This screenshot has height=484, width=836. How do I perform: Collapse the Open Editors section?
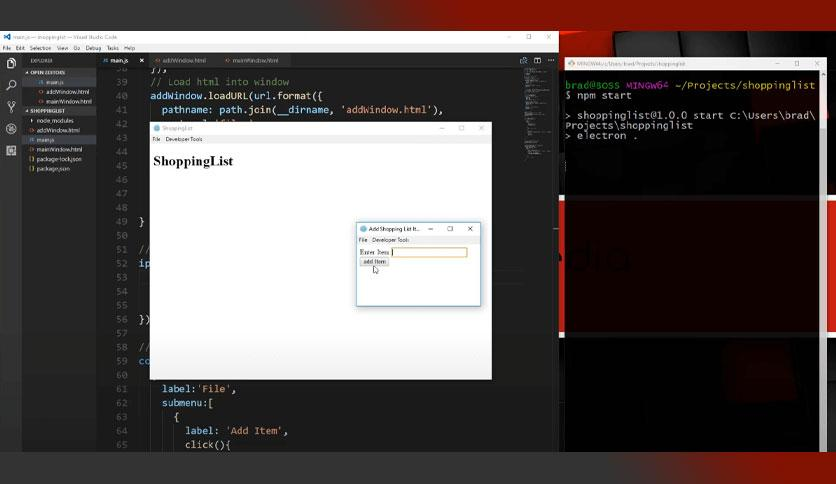27,72
